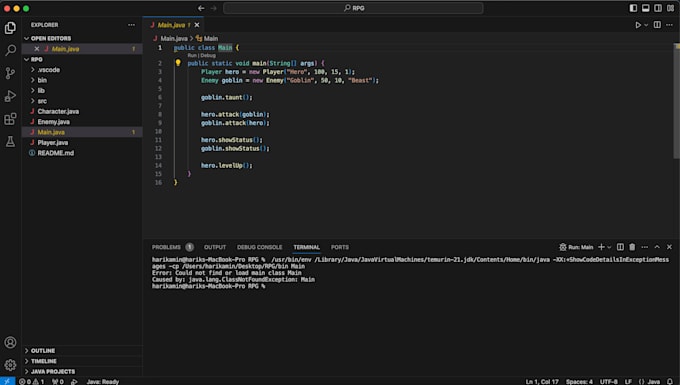Viewport: 680px width, 385px height.
Task: Split the editor to the right
Action: [657, 25]
